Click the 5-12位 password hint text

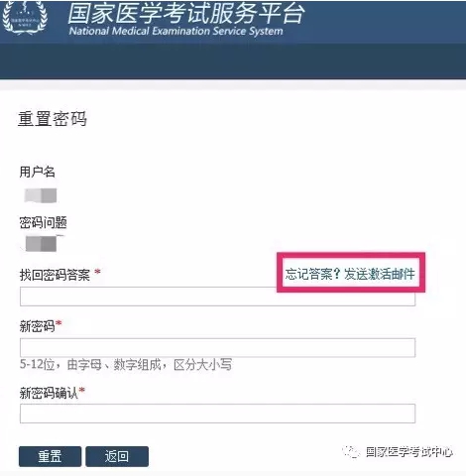[x=126, y=365]
